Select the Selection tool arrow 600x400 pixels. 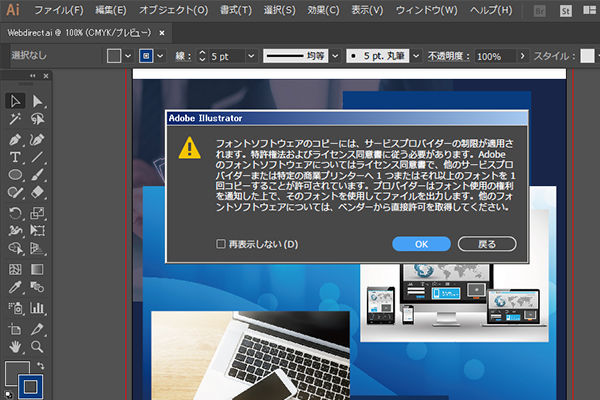(x=15, y=101)
